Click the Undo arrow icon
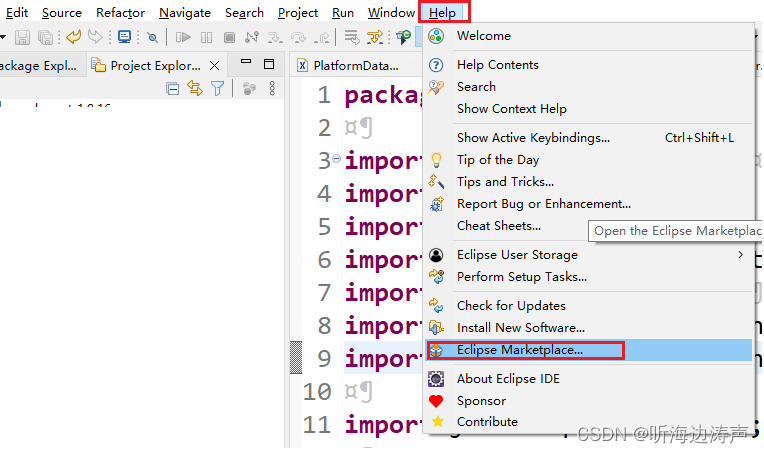 point(74,37)
